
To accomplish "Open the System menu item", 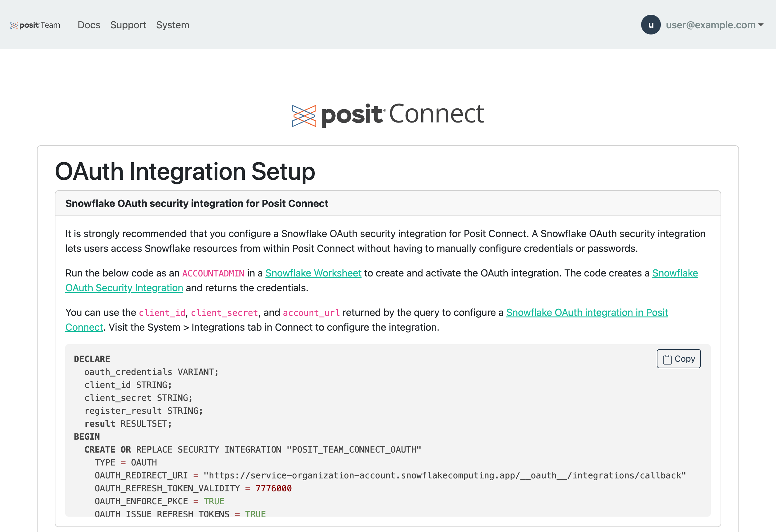I will [173, 25].
